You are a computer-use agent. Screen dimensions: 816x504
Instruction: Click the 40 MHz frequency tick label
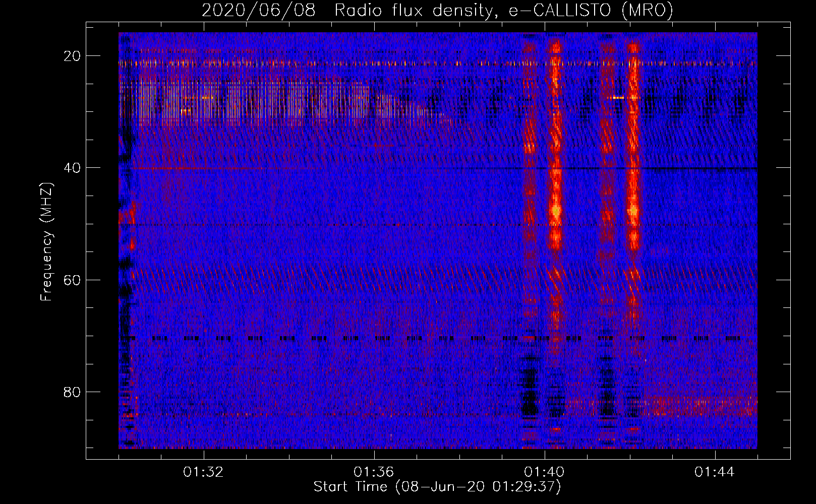pyautogui.click(x=73, y=168)
